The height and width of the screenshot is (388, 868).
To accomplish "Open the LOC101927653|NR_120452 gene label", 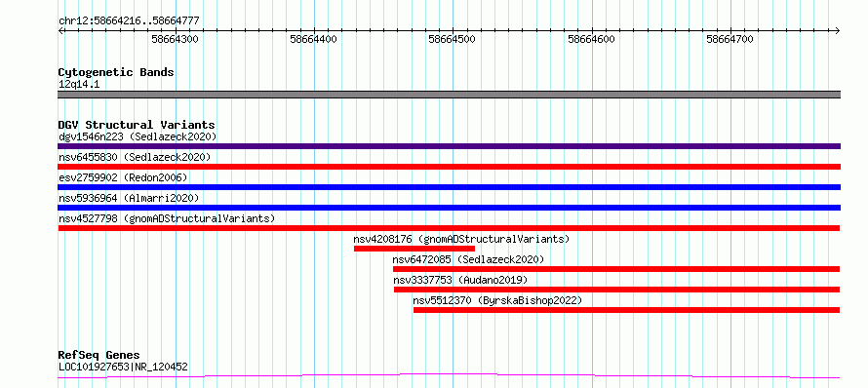I will (x=123, y=367).
